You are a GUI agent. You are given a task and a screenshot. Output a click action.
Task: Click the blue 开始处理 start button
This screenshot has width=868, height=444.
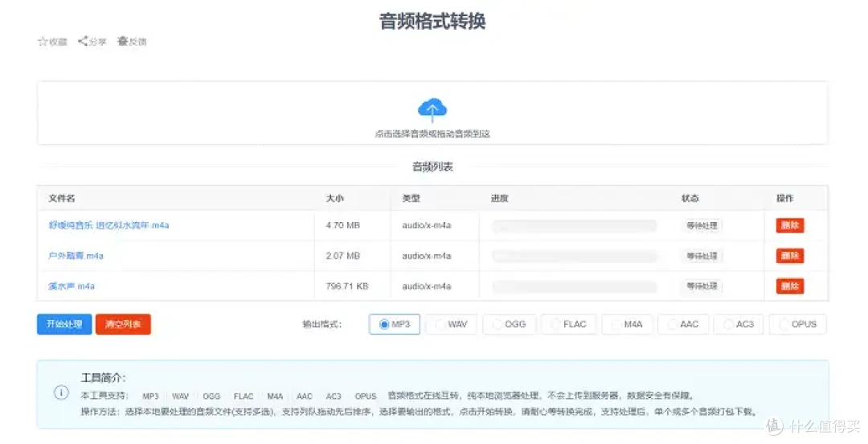(x=64, y=324)
